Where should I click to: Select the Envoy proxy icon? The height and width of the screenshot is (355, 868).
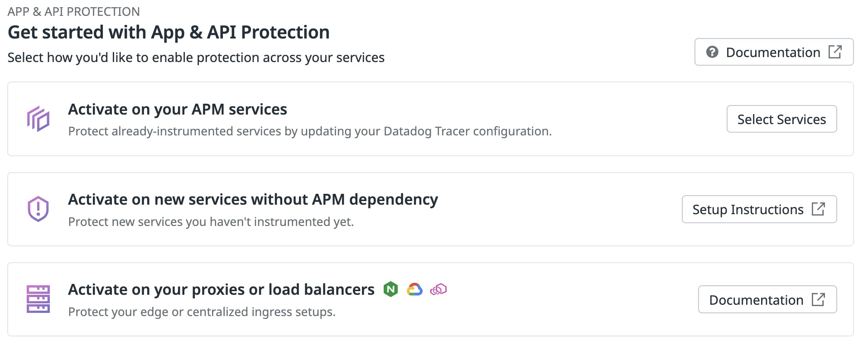pos(438,289)
